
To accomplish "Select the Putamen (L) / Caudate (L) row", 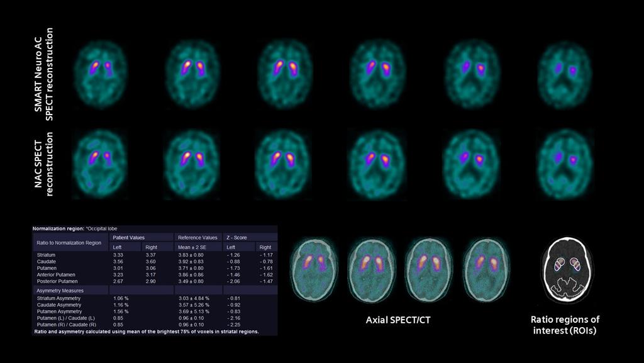I will 68,318.
